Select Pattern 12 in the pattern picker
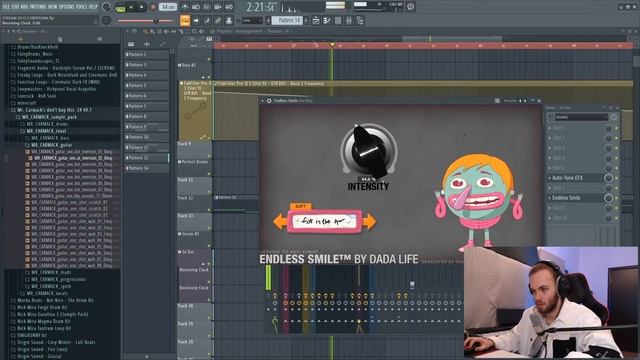The image size is (640, 360). [147, 158]
